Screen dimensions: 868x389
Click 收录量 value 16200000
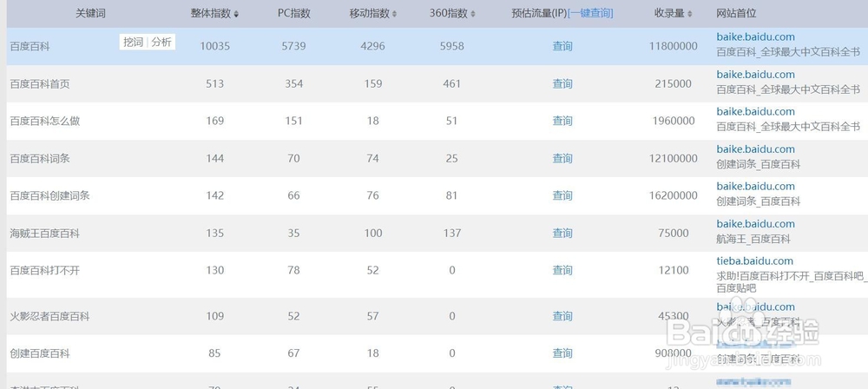674,196
